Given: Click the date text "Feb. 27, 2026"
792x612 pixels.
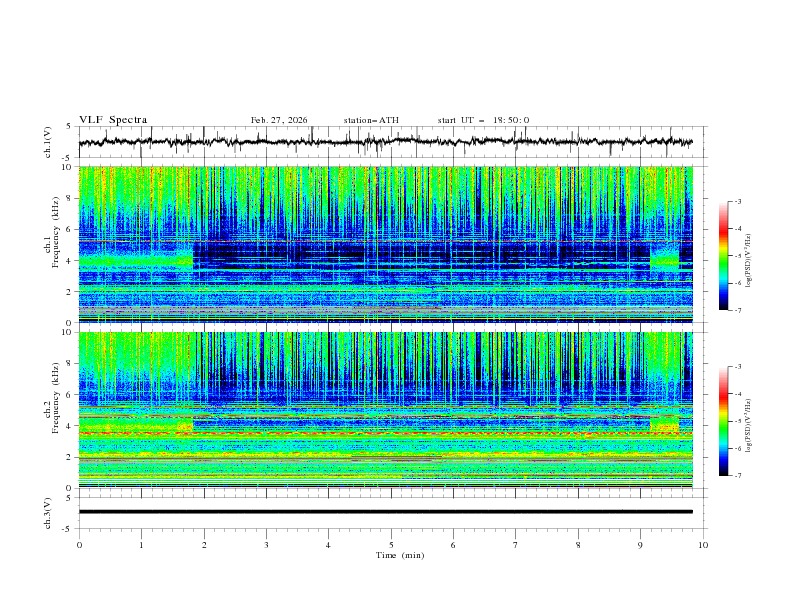Looking at the screenshot, I should pos(279,120).
